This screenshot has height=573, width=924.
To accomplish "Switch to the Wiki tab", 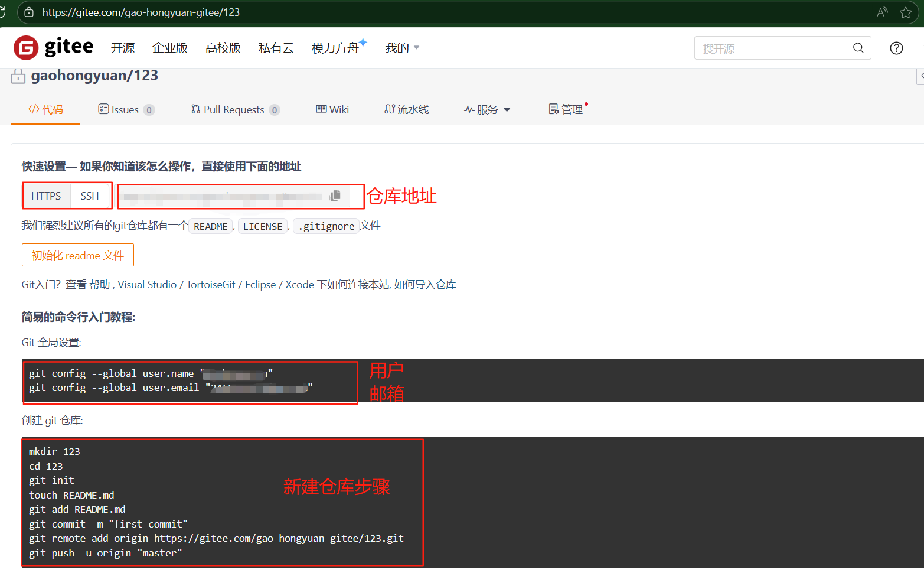I will coord(332,109).
